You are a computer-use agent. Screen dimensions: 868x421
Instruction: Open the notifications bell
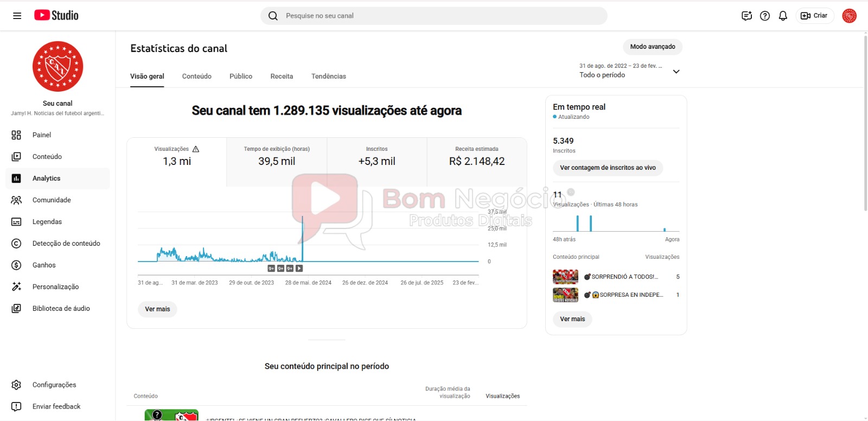[783, 16]
